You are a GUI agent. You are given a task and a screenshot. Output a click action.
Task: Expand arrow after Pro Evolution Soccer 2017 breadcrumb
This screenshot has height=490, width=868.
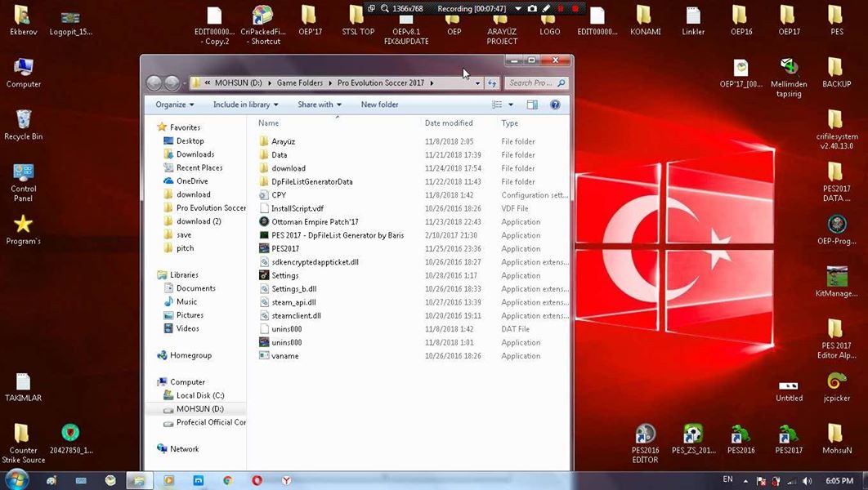(432, 83)
